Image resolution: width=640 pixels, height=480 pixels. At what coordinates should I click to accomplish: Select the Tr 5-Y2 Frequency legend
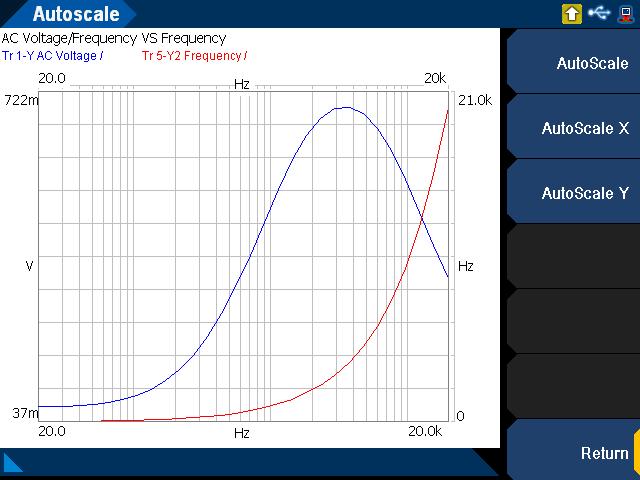click(194, 56)
